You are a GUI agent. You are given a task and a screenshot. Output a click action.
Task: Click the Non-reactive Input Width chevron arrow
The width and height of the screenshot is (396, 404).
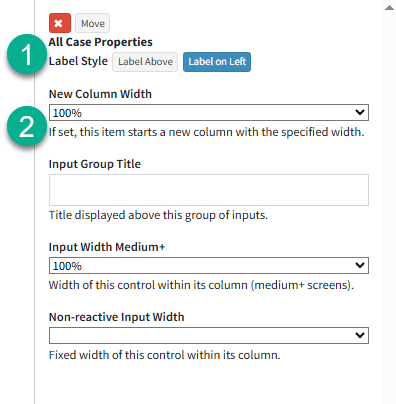pos(360,335)
